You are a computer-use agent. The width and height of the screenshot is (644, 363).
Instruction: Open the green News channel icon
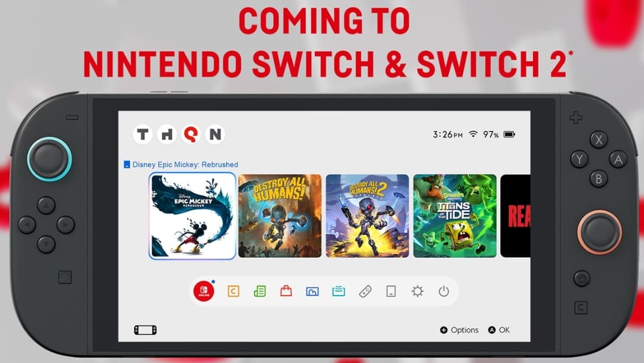tap(259, 291)
